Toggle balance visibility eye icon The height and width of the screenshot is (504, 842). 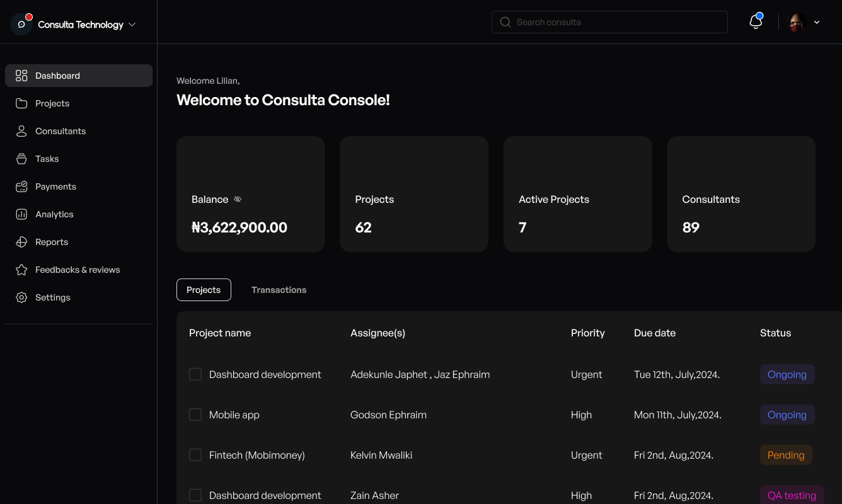click(x=238, y=200)
